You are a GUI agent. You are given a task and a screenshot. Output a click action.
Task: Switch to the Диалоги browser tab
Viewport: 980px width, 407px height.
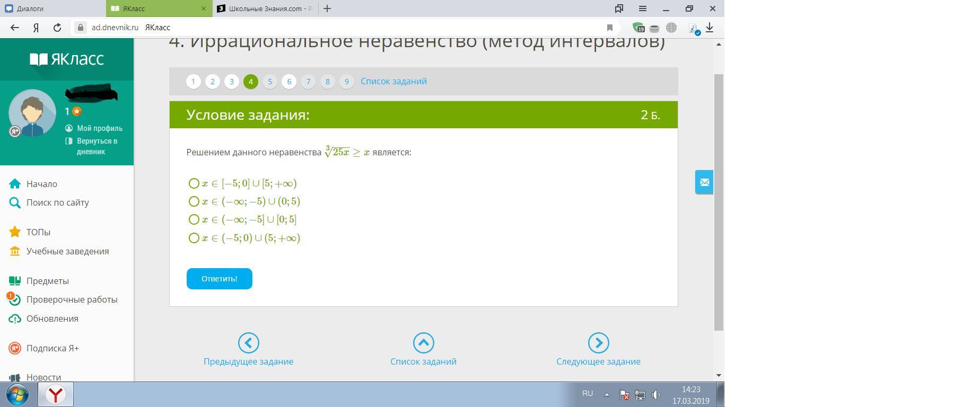[53, 8]
